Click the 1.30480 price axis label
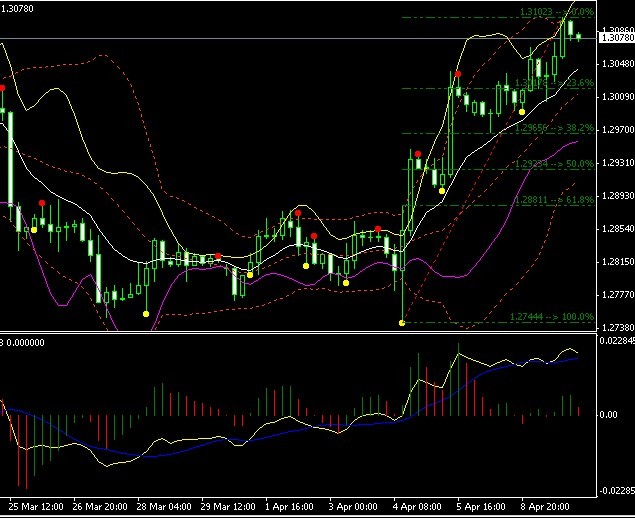This screenshot has width=635, height=518. [618, 64]
